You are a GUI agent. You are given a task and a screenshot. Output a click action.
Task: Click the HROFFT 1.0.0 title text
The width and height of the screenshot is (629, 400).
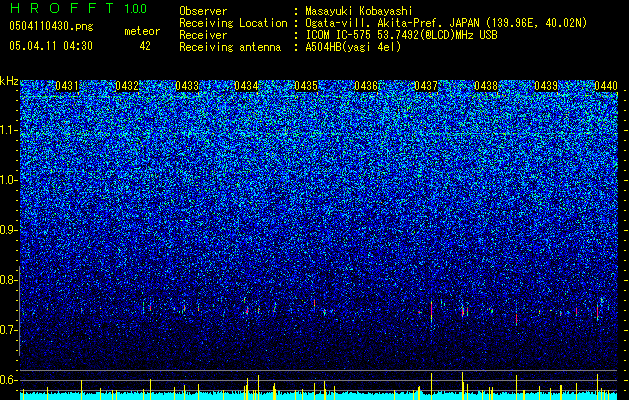(x=78, y=8)
